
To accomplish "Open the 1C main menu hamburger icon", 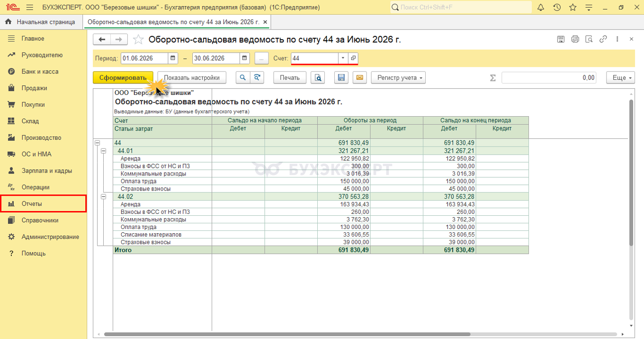I will click(x=30, y=7).
